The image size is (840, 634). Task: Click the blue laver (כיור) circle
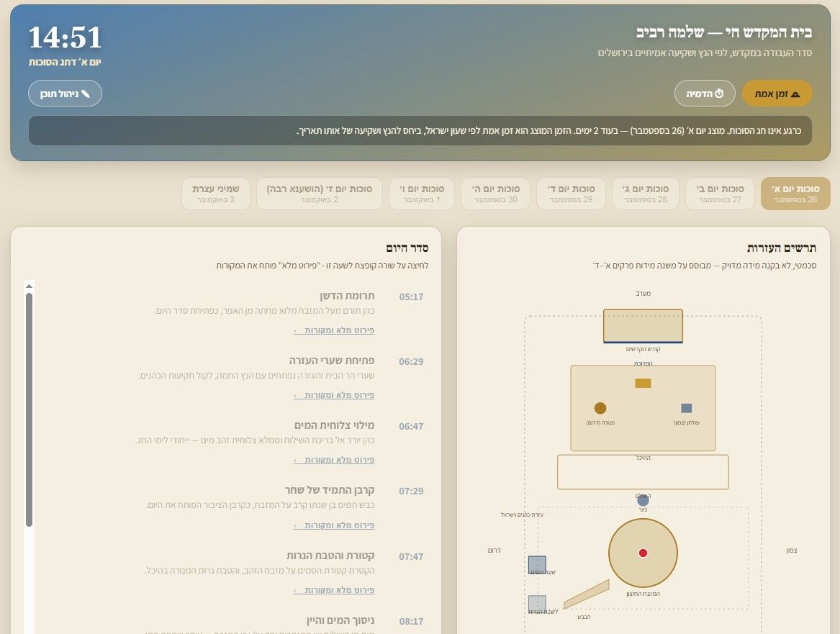coord(643,500)
